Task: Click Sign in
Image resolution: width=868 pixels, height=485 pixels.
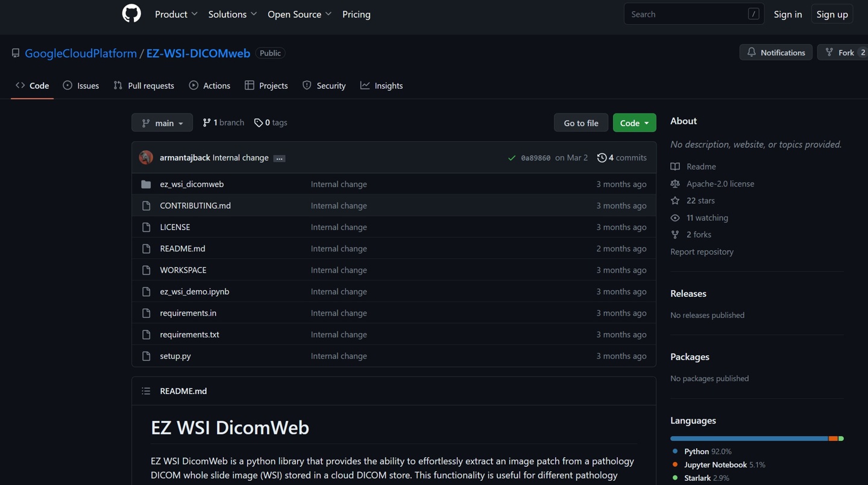Action: coord(788,14)
